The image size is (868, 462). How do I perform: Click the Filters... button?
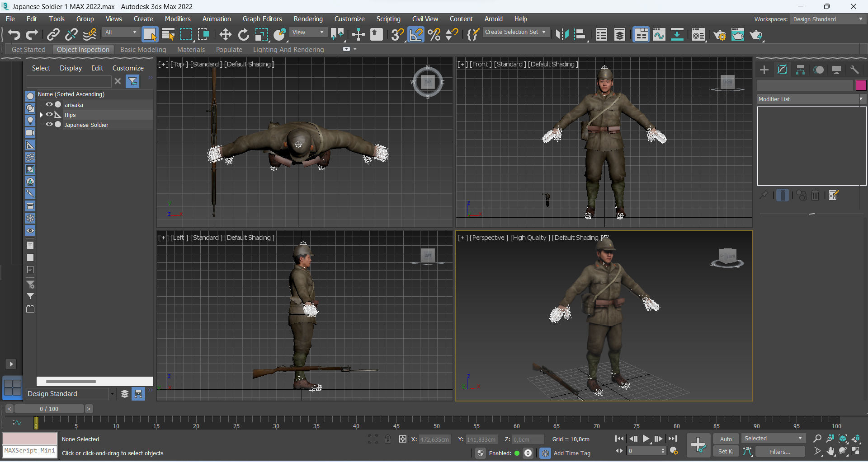780,452
